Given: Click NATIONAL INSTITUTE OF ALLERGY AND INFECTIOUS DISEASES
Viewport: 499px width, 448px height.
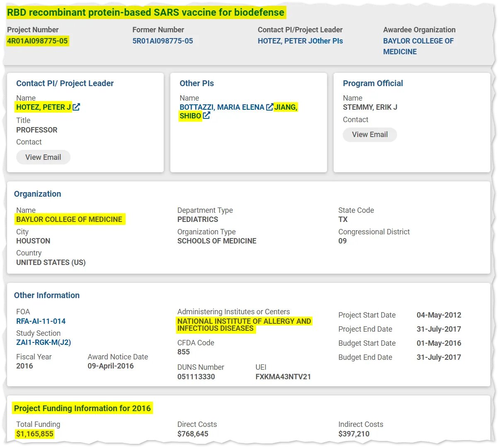Looking at the screenshot, I should 244,325.
